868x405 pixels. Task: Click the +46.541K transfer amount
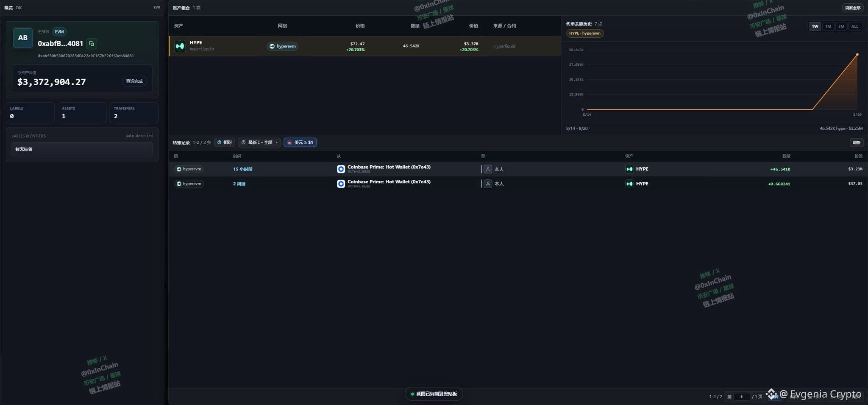pyautogui.click(x=780, y=169)
